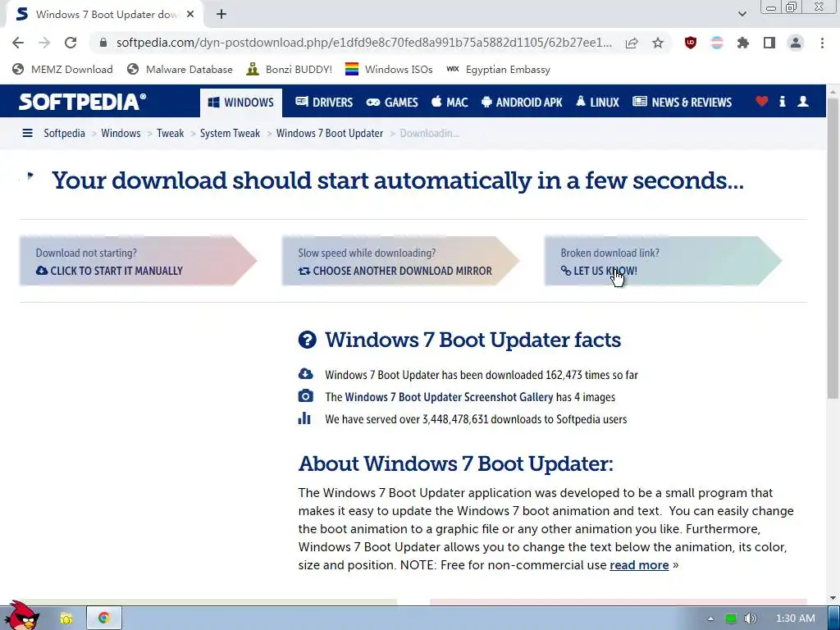Click the read more link
Image resolution: width=840 pixels, height=630 pixels.
(x=639, y=565)
